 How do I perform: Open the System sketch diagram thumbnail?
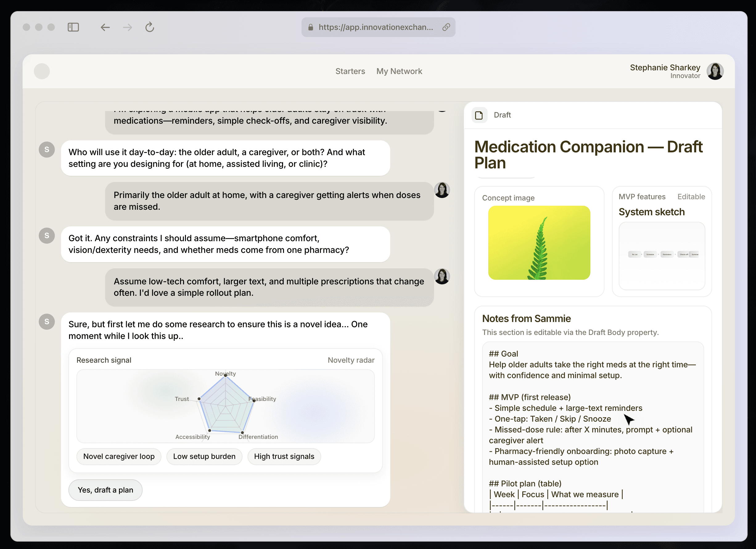pyautogui.click(x=662, y=255)
